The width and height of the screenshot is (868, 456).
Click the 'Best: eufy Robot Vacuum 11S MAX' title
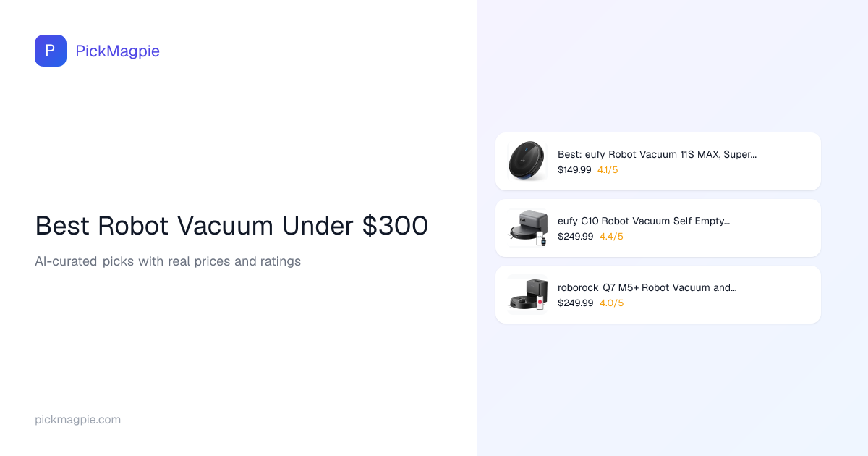(x=657, y=154)
